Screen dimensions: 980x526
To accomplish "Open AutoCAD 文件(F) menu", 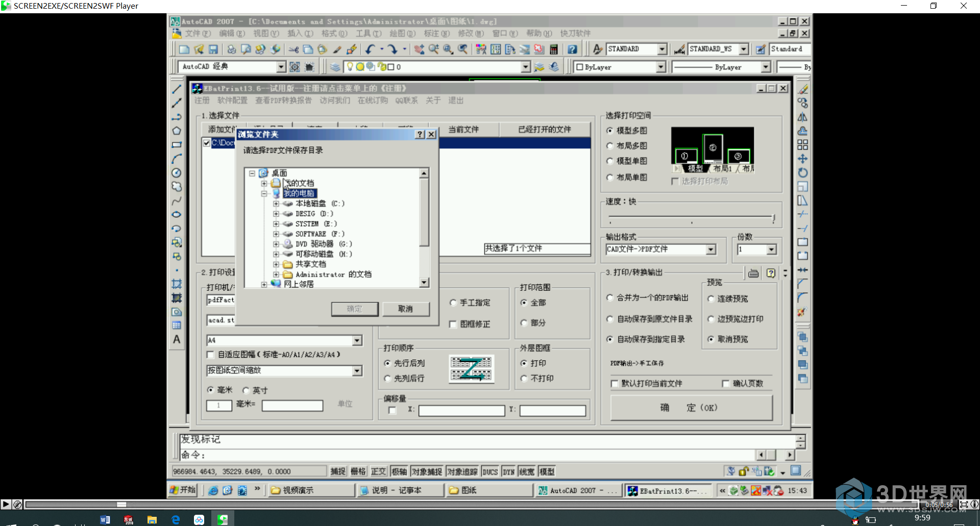I will click(x=198, y=33).
